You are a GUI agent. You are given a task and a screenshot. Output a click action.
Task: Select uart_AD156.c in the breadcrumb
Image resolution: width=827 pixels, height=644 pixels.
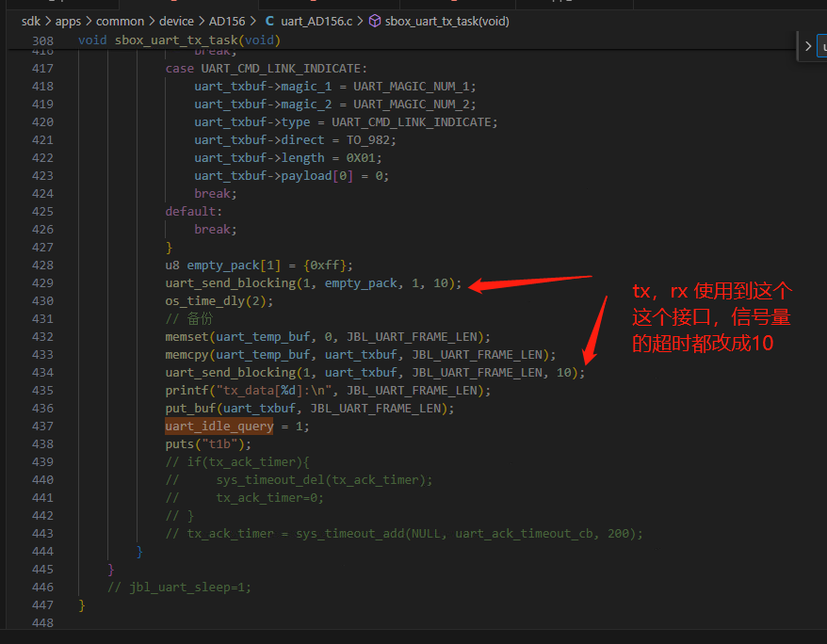(x=316, y=21)
